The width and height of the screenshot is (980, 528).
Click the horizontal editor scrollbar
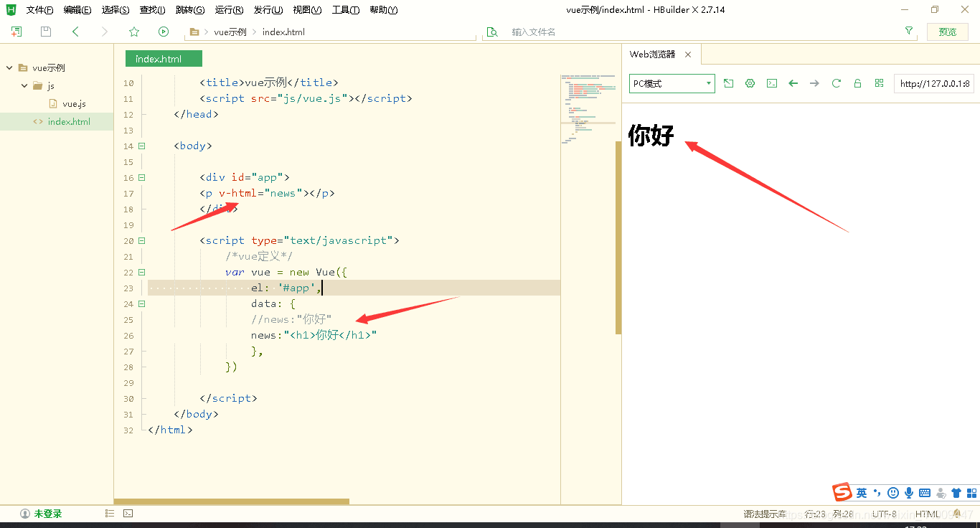click(x=232, y=501)
